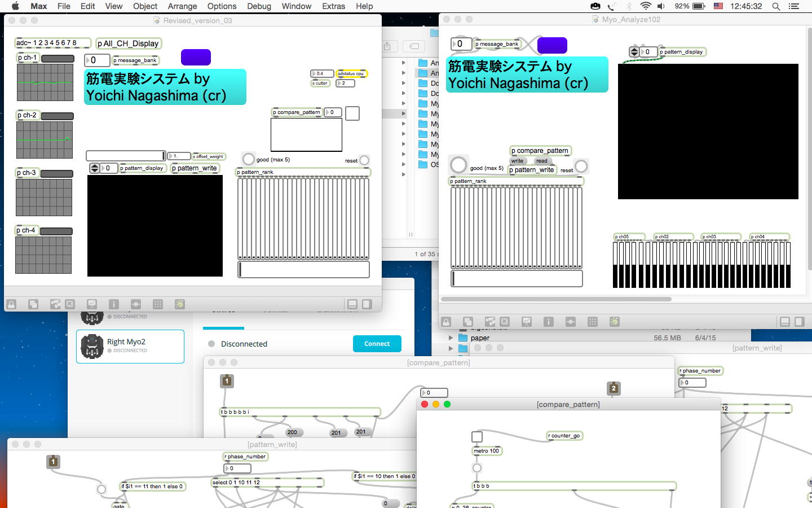The height and width of the screenshot is (508, 812).
Task: Open the Arrange menu
Action: point(182,6)
